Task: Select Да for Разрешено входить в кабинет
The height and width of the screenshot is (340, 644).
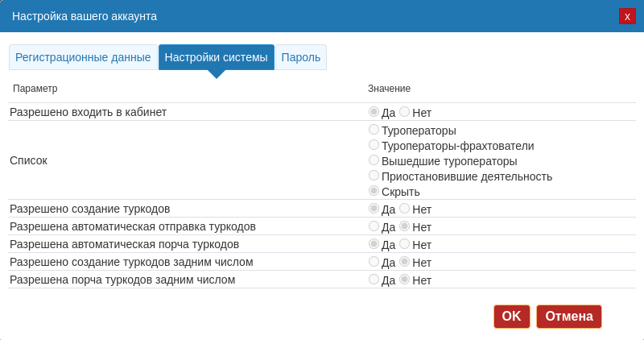Action: click(374, 112)
